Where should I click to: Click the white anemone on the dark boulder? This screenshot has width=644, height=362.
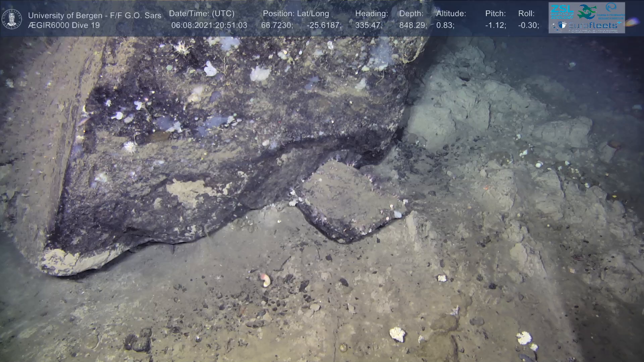click(x=129, y=147)
